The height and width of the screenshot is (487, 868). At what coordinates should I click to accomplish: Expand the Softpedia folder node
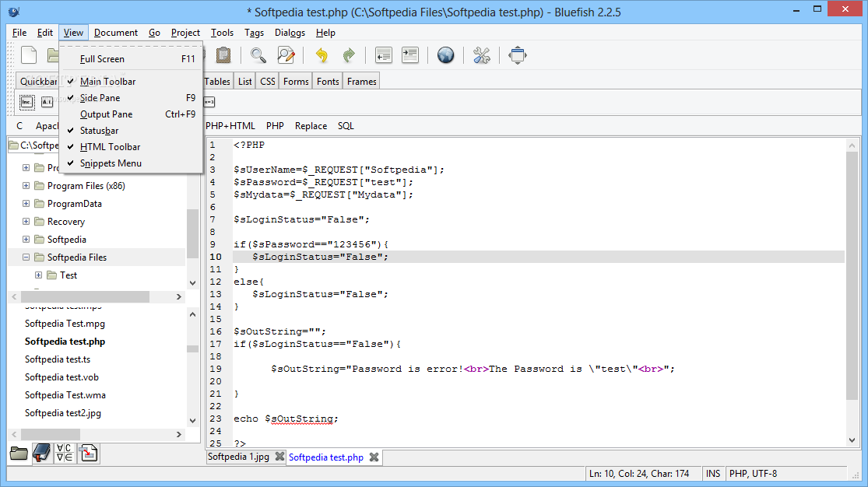pyautogui.click(x=26, y=240)
